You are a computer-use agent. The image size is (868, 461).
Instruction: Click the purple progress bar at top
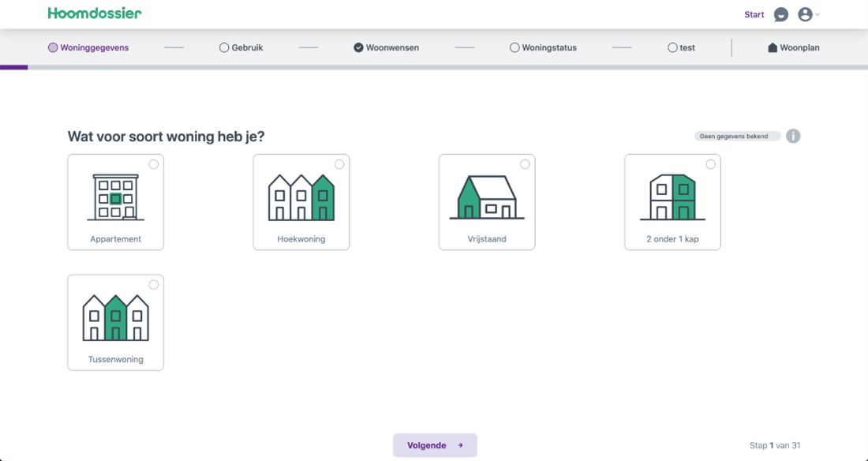click(x=14, y=67)
